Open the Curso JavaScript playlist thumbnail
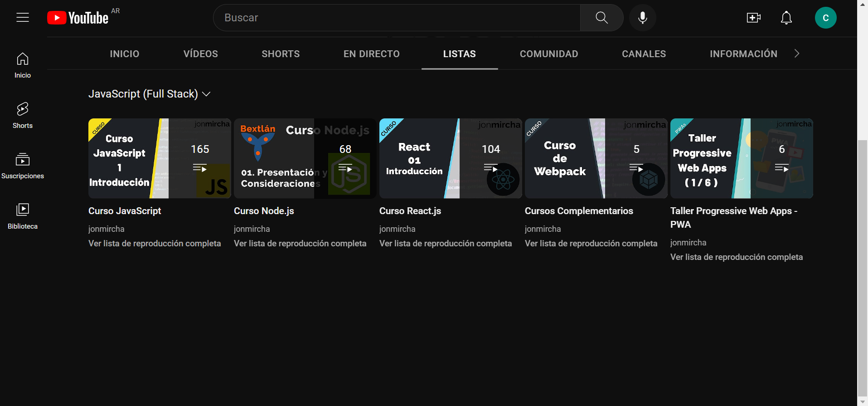 click(x=160, y=158)
